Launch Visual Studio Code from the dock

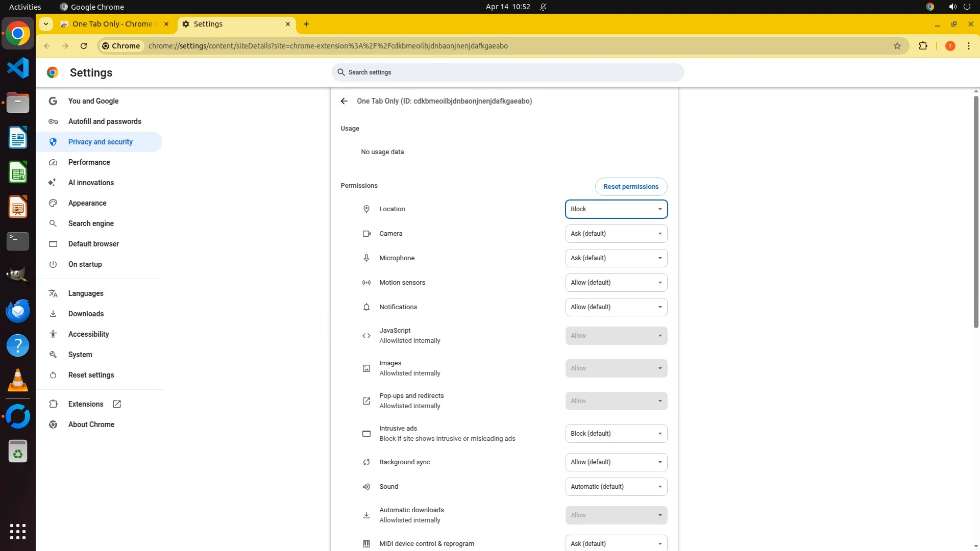tap(18, 68)
